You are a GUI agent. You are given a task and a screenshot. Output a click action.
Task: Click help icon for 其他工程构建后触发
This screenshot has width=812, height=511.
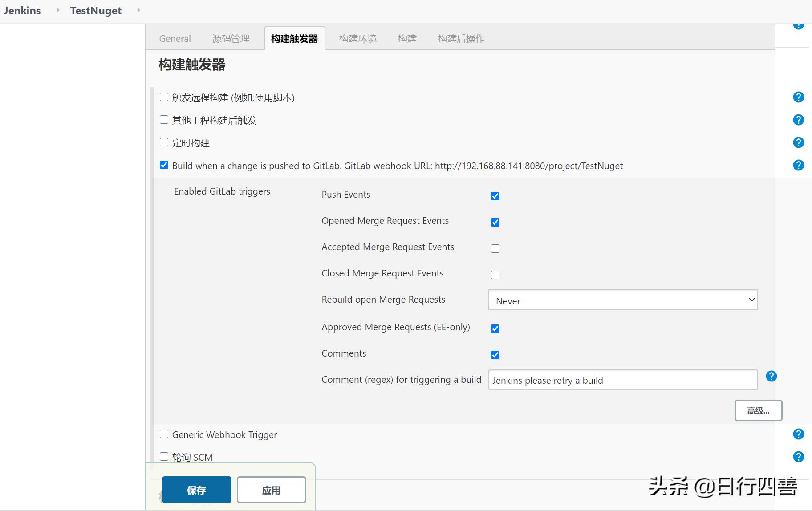pyautogui.click(x=798, y=120)
